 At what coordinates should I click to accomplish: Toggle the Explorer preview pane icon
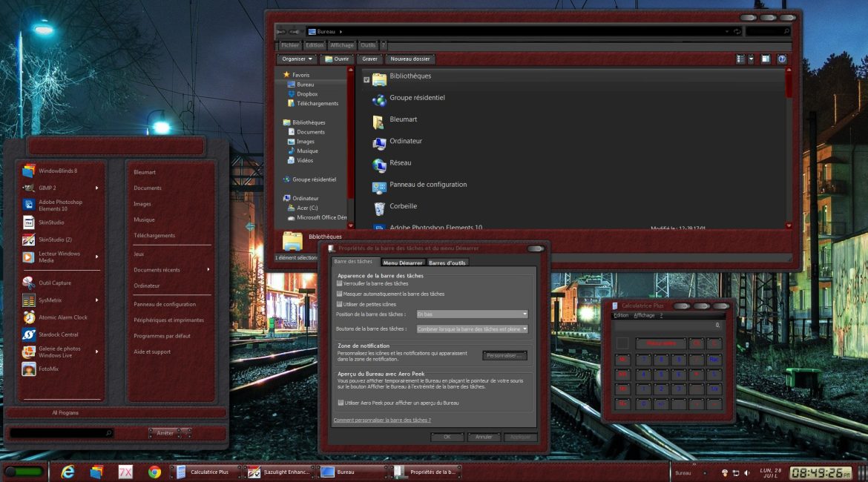765,59
